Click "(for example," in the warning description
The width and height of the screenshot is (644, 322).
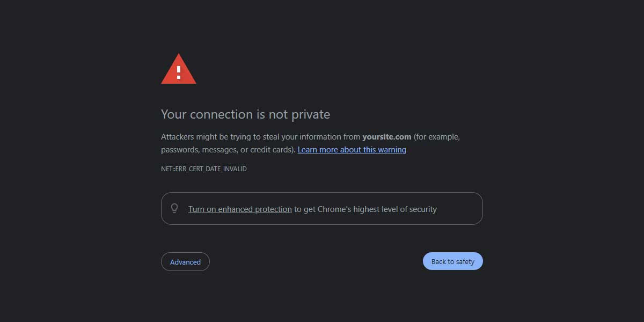pos(436,137)
